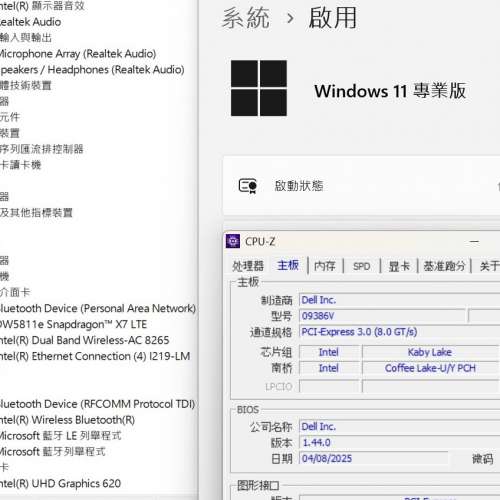Select Speakers / Headphones (Realtek Audio) device
500x500 pixels.
[92, 70]
